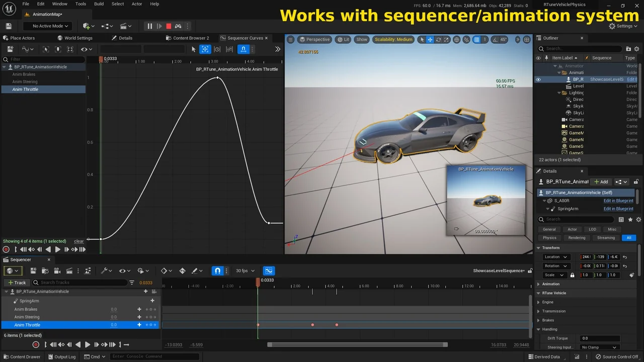This screenshot has width=644, height=362.
Task: Toggle the scale lock in Details
Action: 572,275
